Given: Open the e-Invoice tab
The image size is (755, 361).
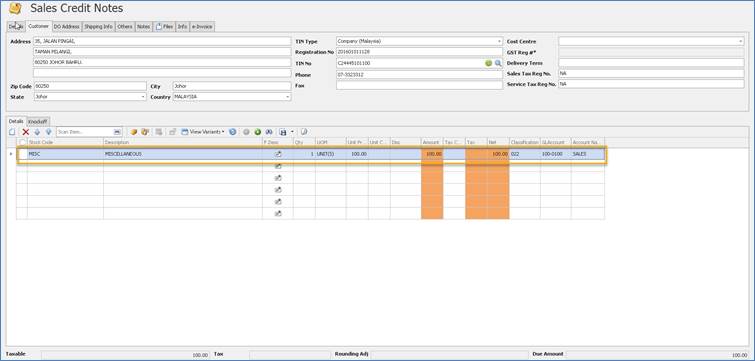Looking at the screenshot, I should coord(202,26).
